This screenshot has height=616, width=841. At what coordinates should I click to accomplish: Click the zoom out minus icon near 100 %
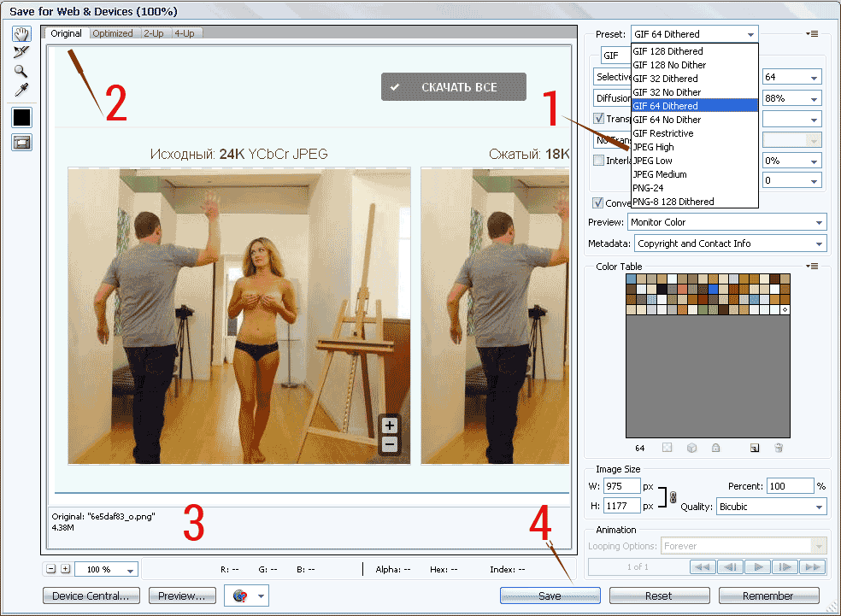51,569
